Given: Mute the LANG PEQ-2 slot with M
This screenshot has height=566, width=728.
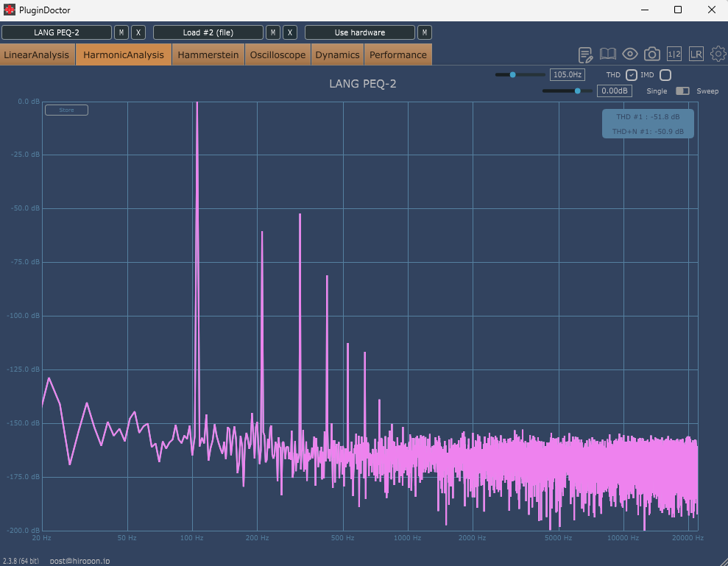Looking at the screenshot, I should [121, 32].
